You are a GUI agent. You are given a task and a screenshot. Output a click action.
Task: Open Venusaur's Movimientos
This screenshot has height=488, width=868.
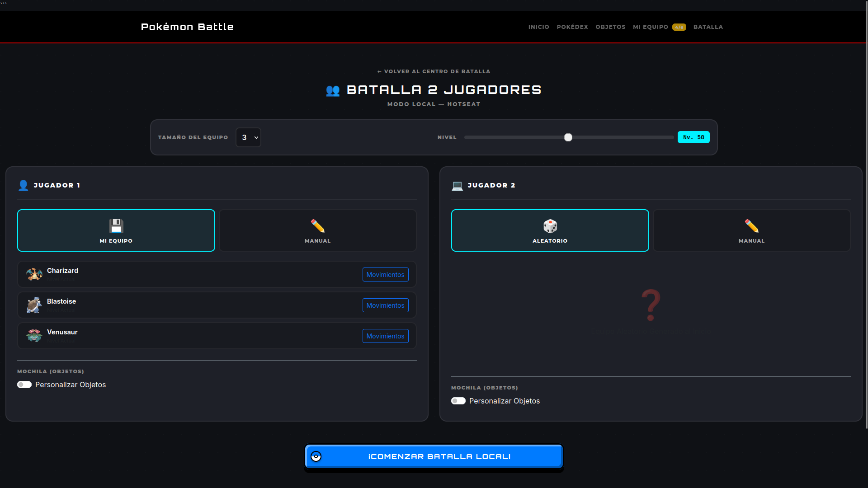pyautogui.click(x=385, y=336)
